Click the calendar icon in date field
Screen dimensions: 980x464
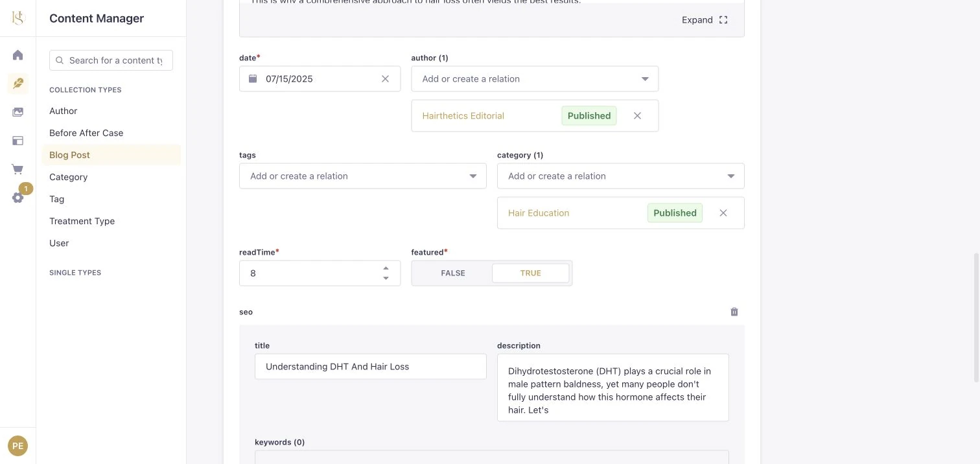coord(253,78)
